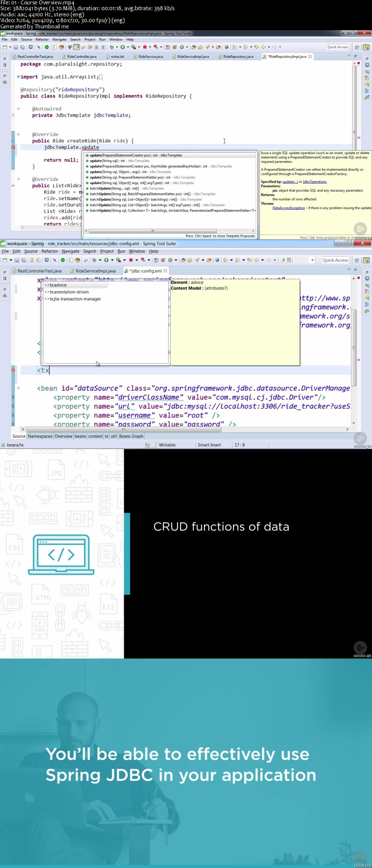Switch to RideRepository.java tab
Viewport: 372px width, 868px height.
(236, 57)
